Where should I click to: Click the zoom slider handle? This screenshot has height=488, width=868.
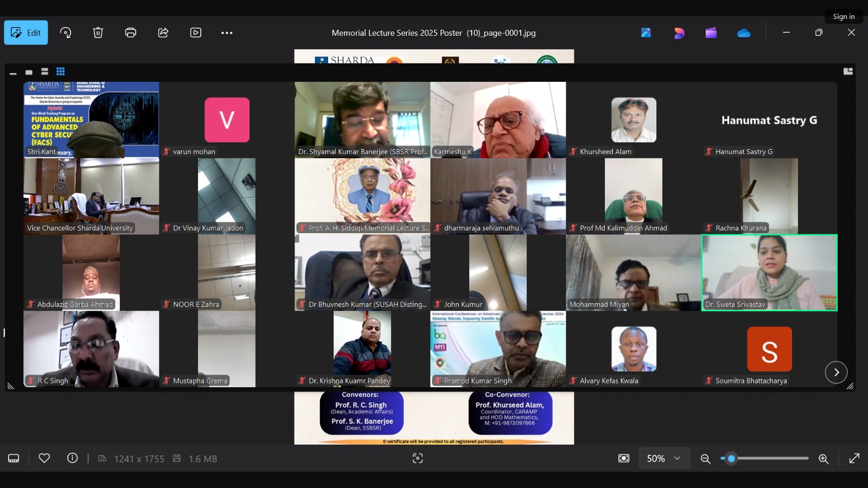[x=731, y=459]
